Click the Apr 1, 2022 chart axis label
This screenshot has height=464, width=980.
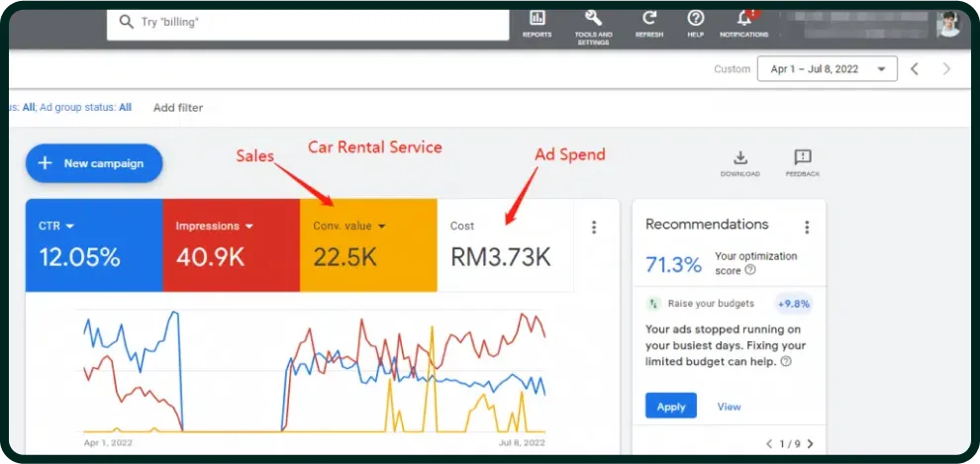coord(108,442)
